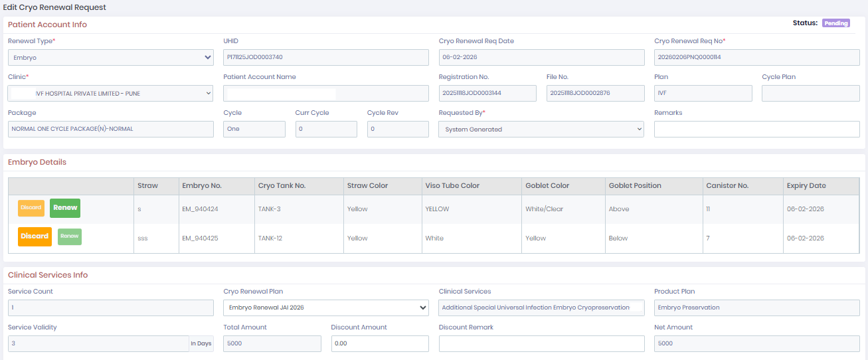This screenshot has width=868, height=360.
Task: Click the Discount Remark text box
Action: coord(541,343)
